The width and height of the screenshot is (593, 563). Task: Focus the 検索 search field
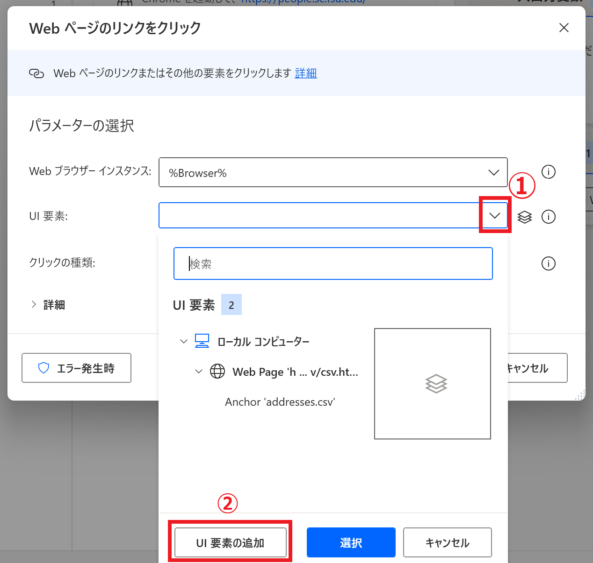pyautogui.click(x=333, y=264)
